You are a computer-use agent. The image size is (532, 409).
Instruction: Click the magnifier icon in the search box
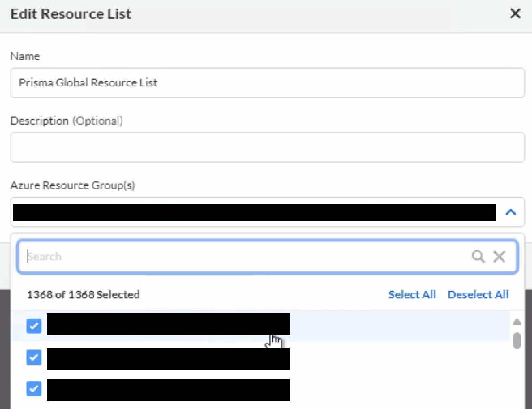point(478,256)
